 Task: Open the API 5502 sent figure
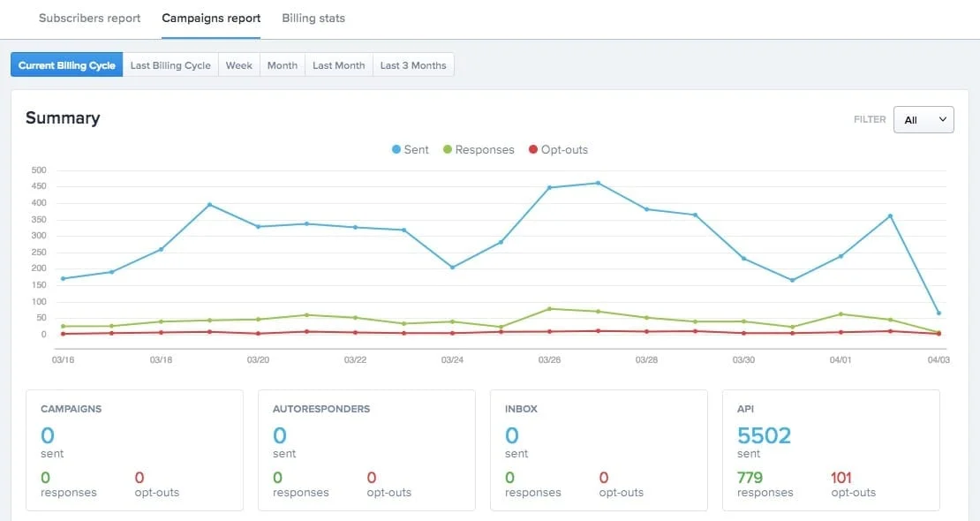(764, 435)
